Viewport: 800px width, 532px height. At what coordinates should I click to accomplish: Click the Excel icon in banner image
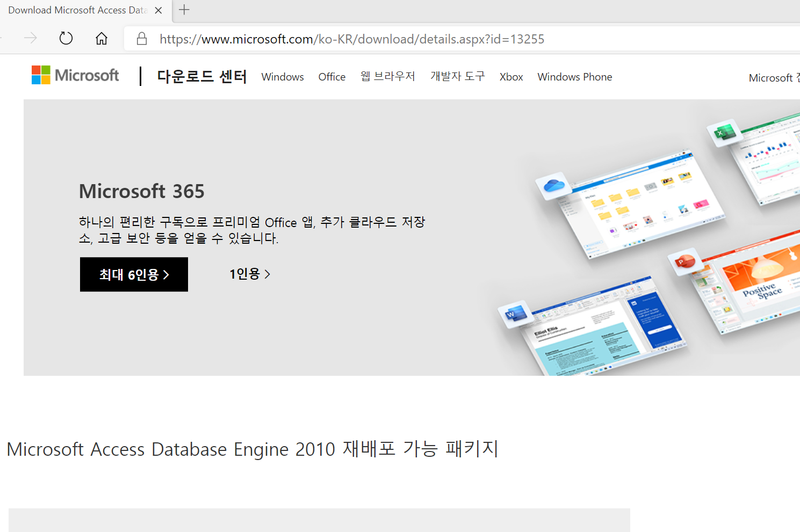click(725, 133)
